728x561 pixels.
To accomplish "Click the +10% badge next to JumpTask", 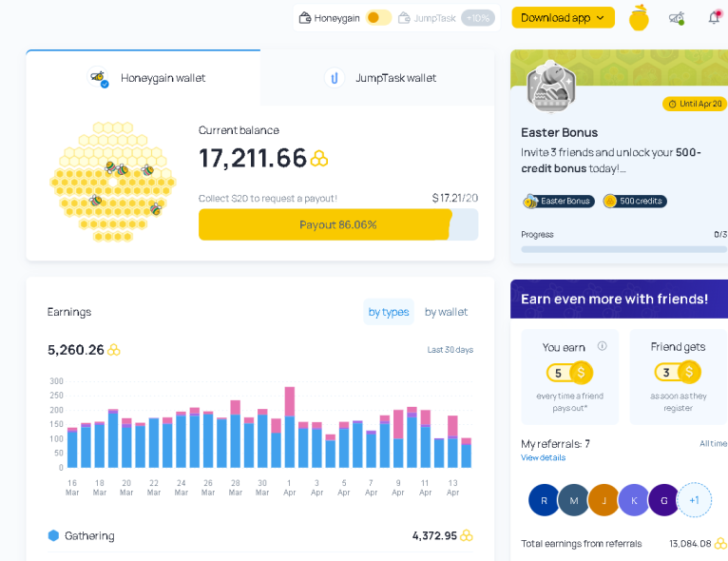I will pyautogui.click(x=478, y=18).
